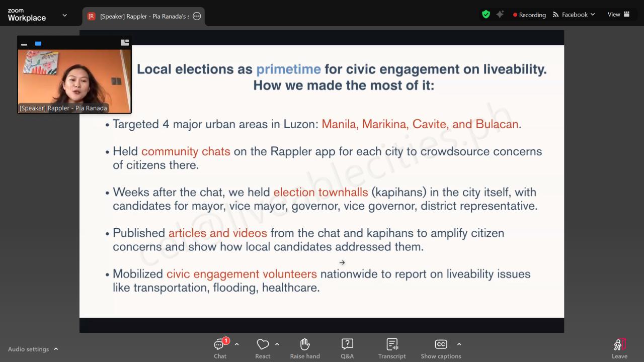Screen dimensions: 644x362
Task: Open the React emoji menu
Action: pyautogui.click(x=263, y=348)
